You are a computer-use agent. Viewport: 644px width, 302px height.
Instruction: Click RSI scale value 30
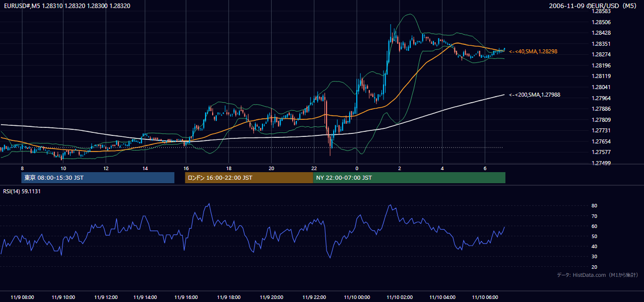(594, 257)
